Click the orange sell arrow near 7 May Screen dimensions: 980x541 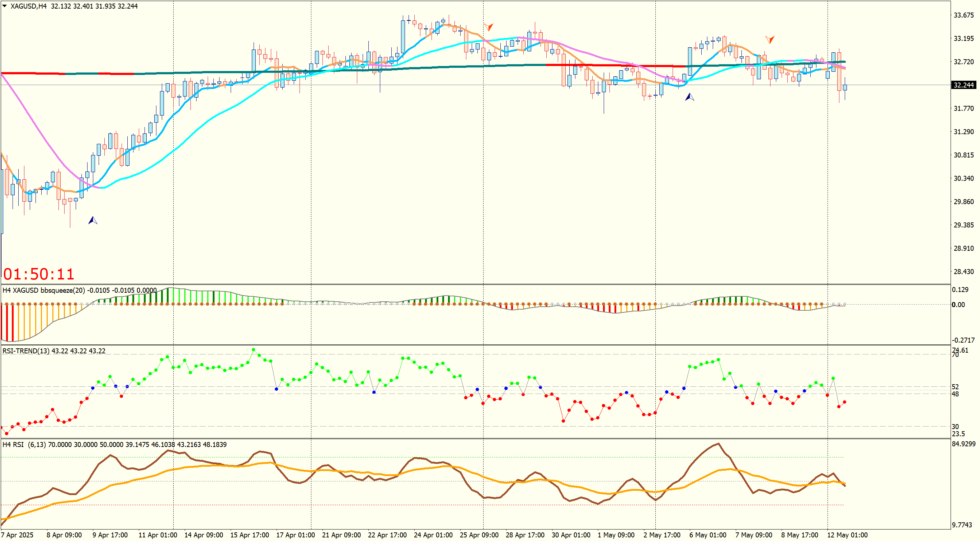[x=770, y=39]
